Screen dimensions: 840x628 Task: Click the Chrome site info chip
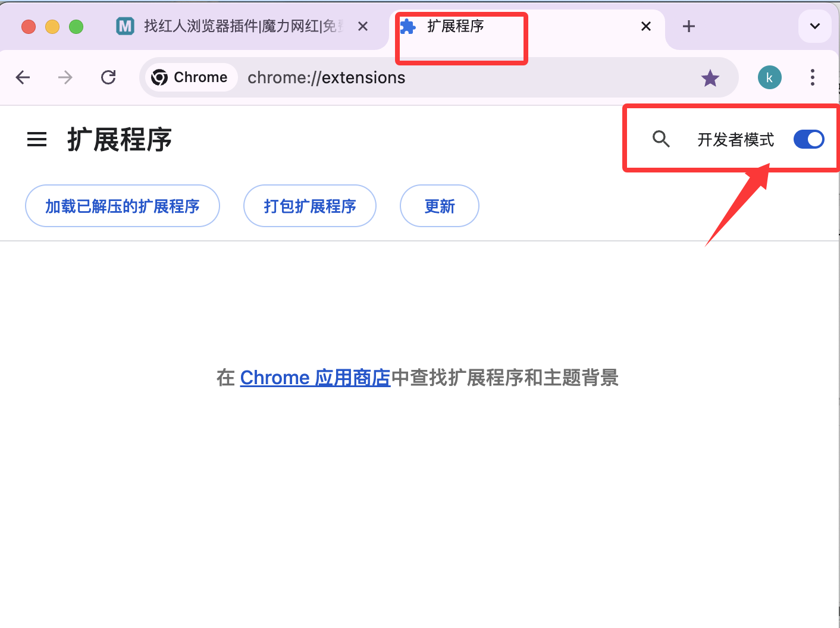pyautogui.click(x=190, y=77)
